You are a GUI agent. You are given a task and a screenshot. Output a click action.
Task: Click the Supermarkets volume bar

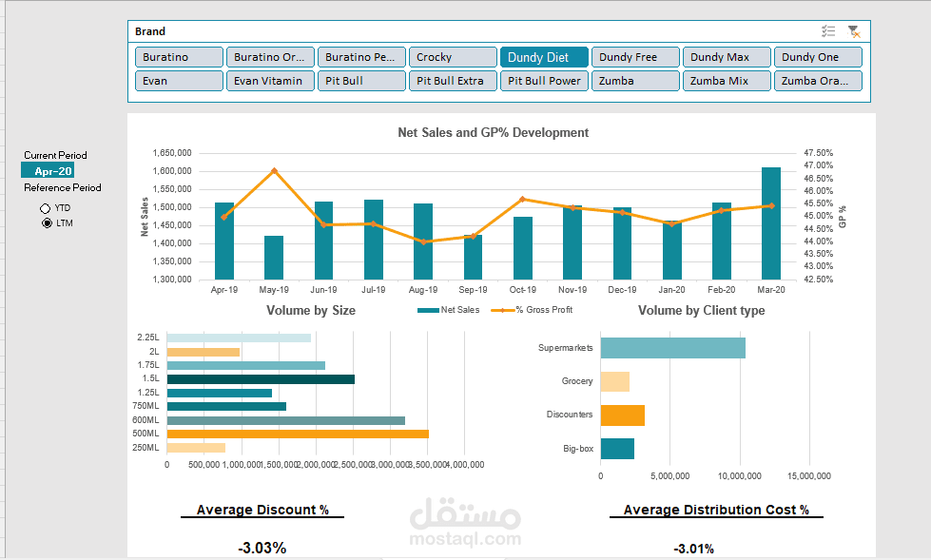[672, 348]
